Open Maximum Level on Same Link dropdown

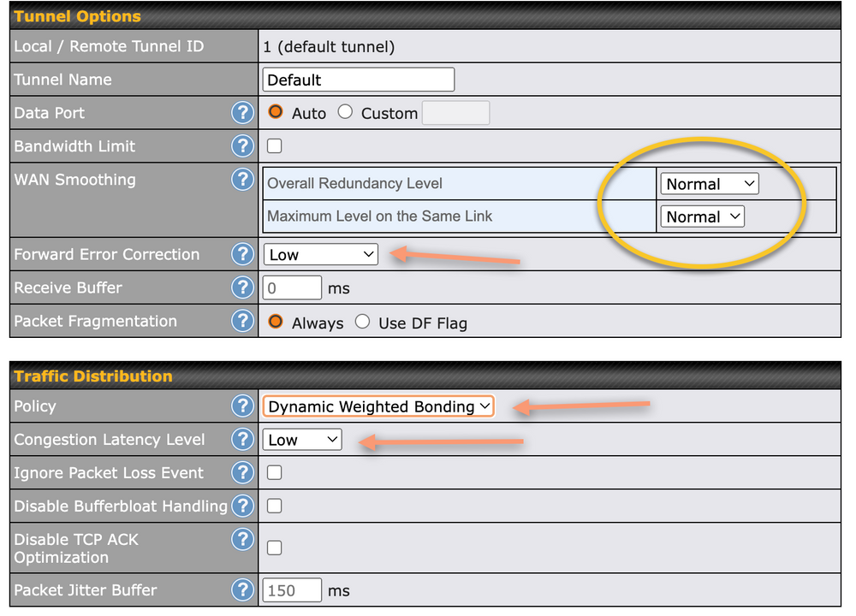(x=702, y=216)
